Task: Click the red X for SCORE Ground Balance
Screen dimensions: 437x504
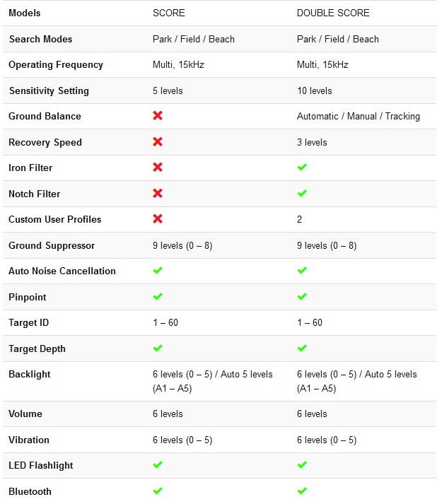Action: coord(158,116)
